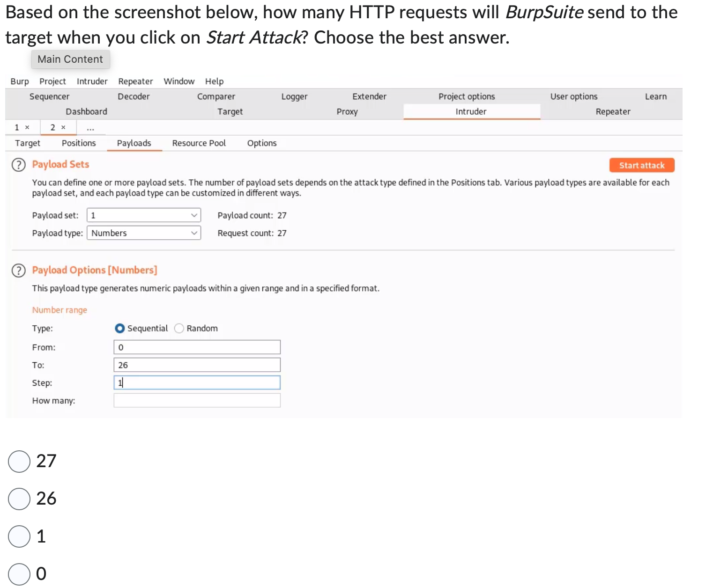
Task: Choose answer option 27
Action: (x=19, y=462)
